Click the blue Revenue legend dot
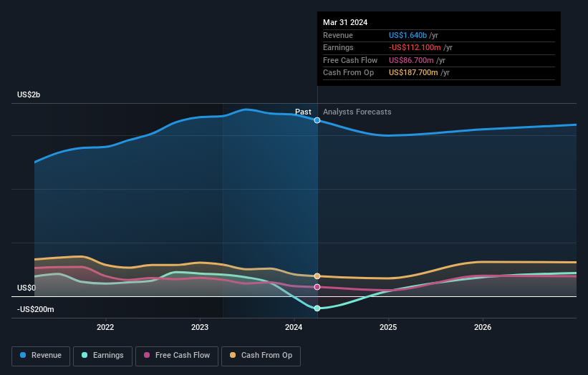Screen dimensions: 588x375 click(23, 355)
